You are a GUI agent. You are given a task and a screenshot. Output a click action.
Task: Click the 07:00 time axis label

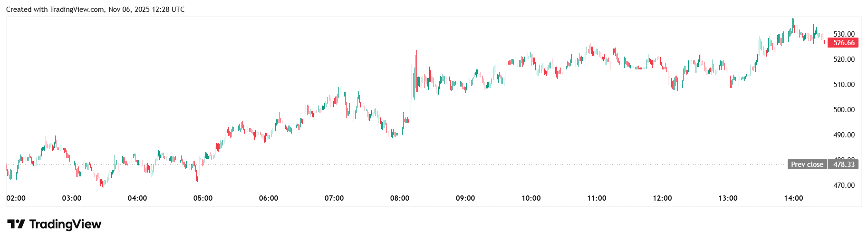(x=334, y=198)
